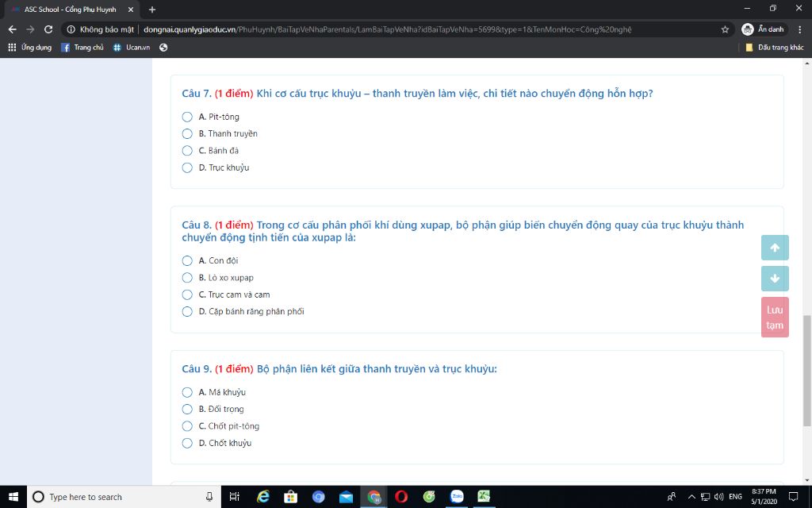Click the Không bảo mật site info icon
The image size is (812, 508).
pos(71,29)
